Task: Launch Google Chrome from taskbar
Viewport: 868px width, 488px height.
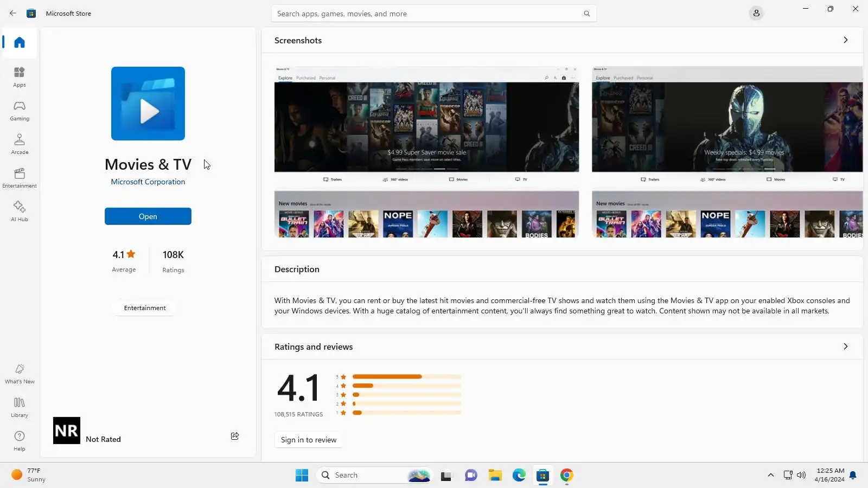Action: pos(567,475)
